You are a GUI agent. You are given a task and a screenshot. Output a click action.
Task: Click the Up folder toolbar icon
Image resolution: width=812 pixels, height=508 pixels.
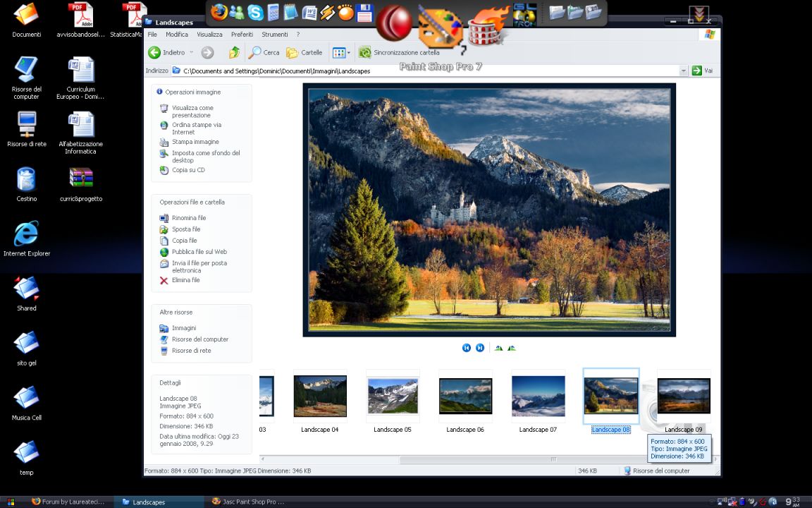coord(234,52)
